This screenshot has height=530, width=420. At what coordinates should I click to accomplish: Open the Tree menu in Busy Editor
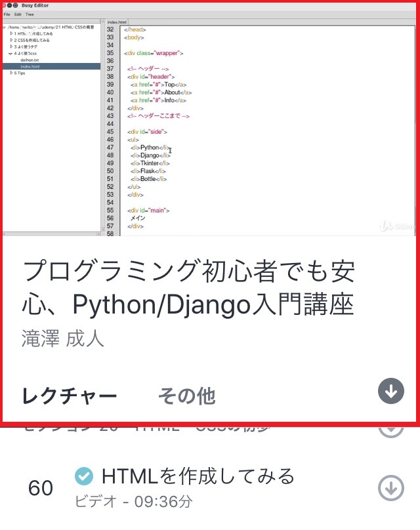coord(30,14)
